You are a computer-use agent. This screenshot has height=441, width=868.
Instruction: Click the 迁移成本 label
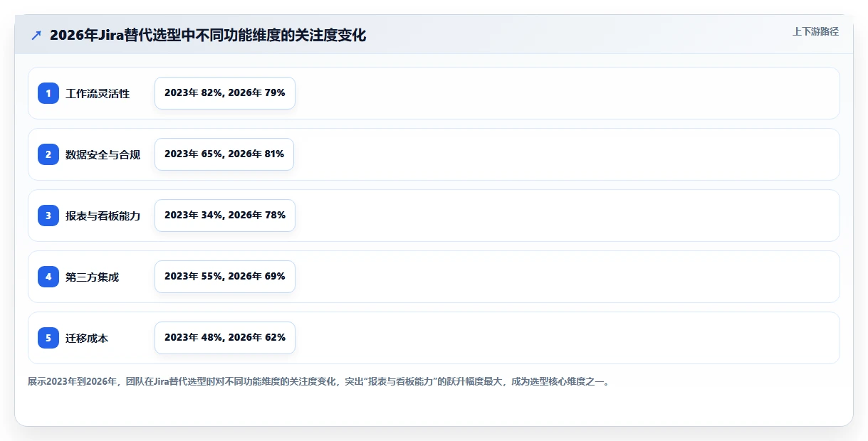(x=87, y=338)
